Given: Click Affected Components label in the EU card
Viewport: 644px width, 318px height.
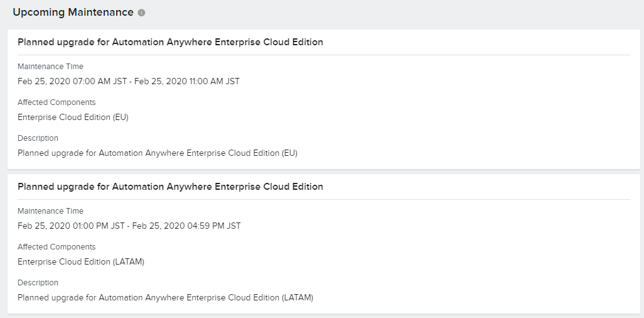Looking at the screenshot, I should click(x=56, y=102).
